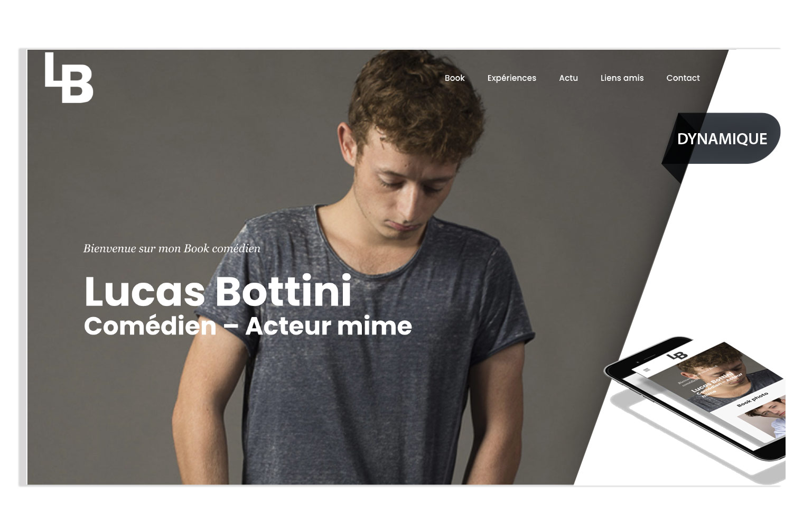Click the small LB logo on phone screen
This screenshot has height=530, width=812.
677,356
